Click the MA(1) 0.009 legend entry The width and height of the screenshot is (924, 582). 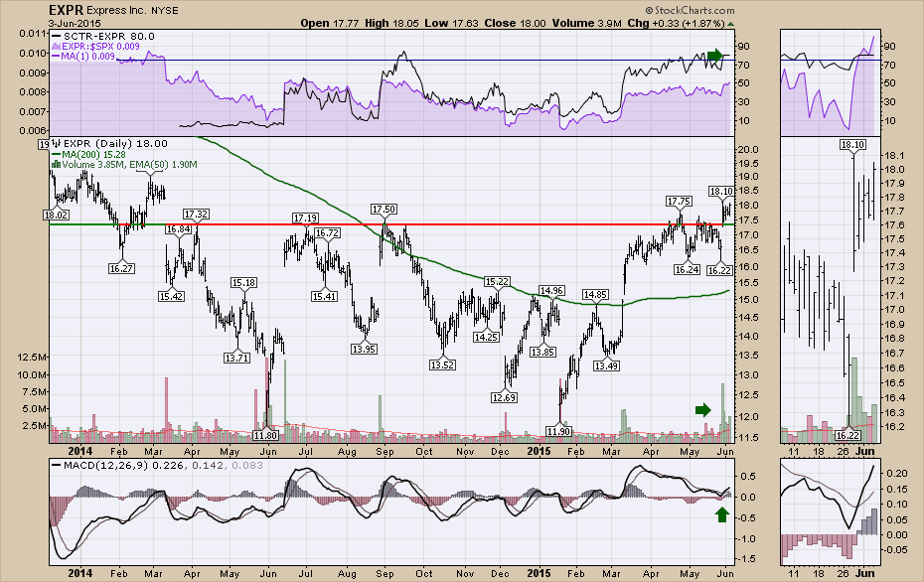(x=88, y=56)
